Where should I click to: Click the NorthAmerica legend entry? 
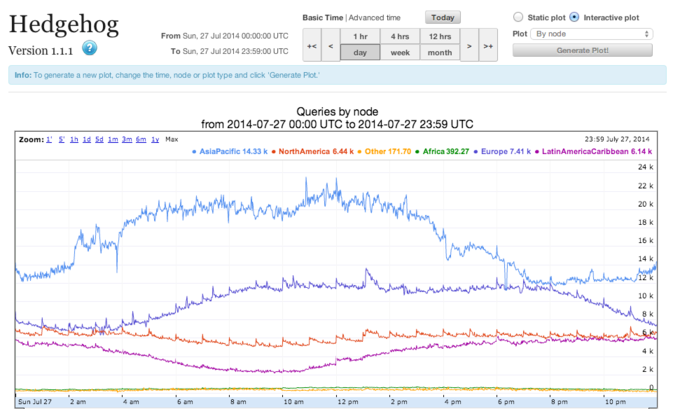312,151
